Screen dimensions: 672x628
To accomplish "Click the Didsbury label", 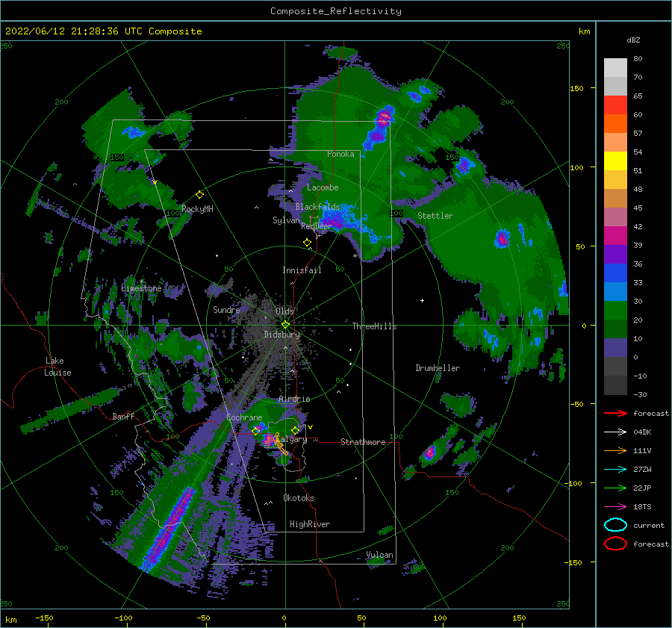I will (282, 335).
